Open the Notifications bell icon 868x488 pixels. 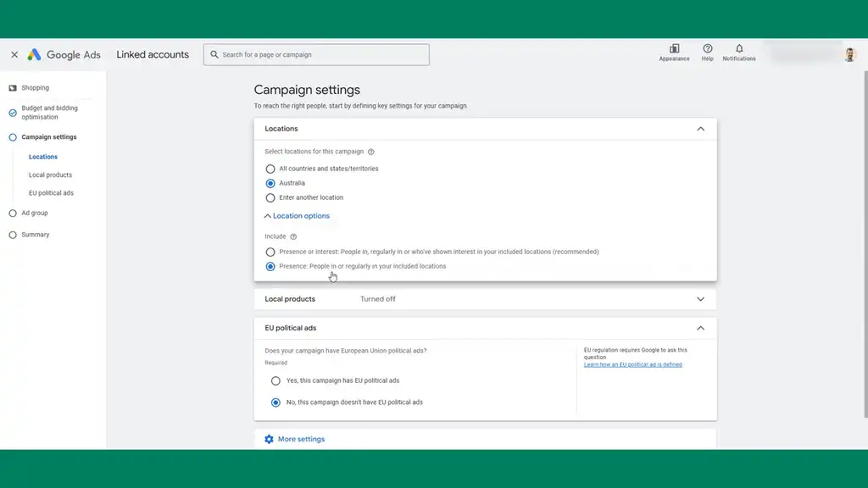pos(739,49)
